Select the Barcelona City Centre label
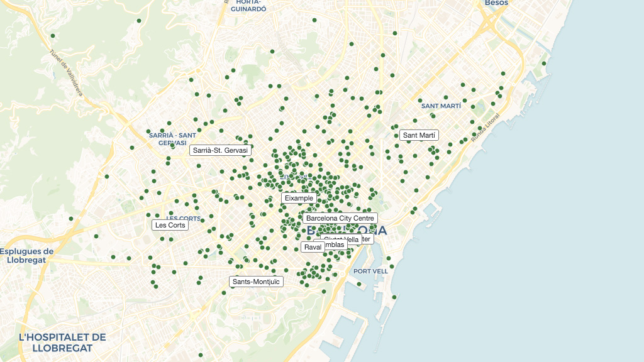The width and height of the screenshot is (644, 362). (340, 218)
